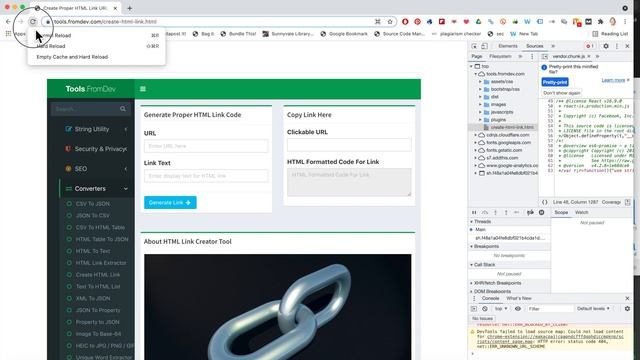The width and height of the screenshot is (640, 360).
Task: Open HTML Link Extractor link
Action: click(101, 263)
